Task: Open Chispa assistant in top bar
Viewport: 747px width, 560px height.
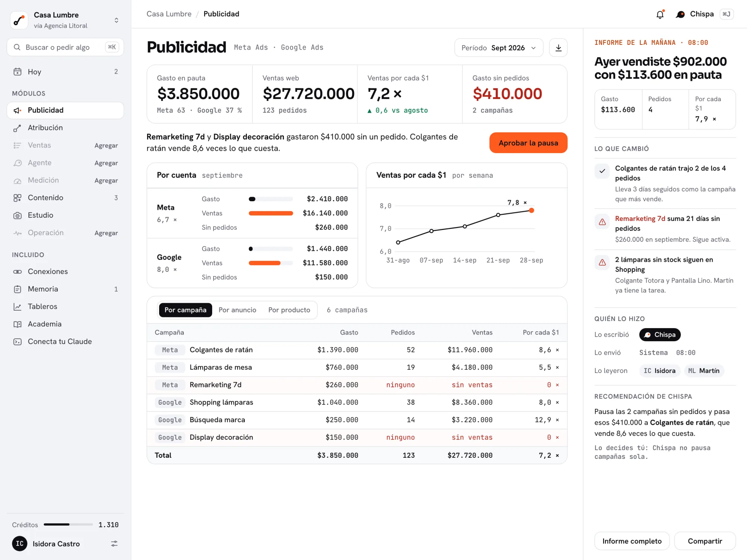Action: [704, 14]
